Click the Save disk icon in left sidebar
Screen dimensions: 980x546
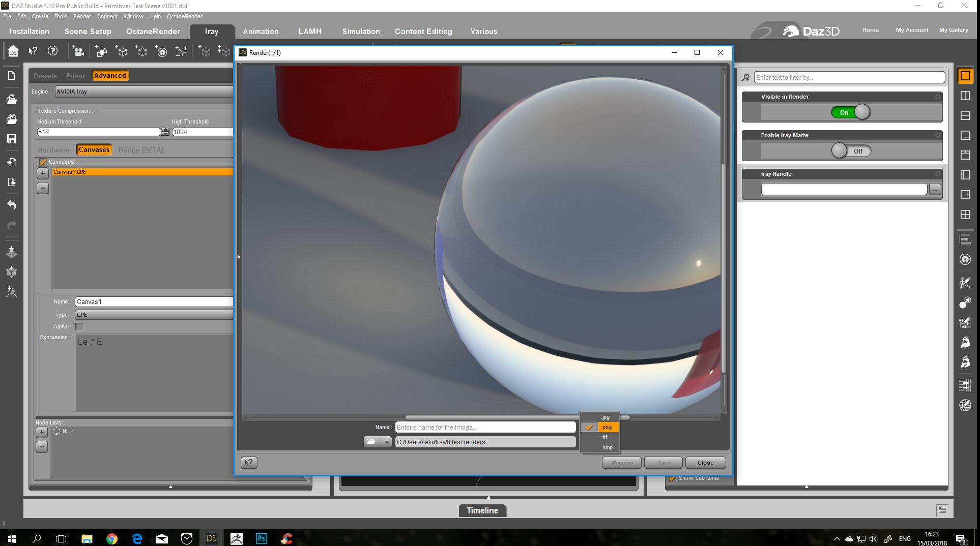click(11, 139)
